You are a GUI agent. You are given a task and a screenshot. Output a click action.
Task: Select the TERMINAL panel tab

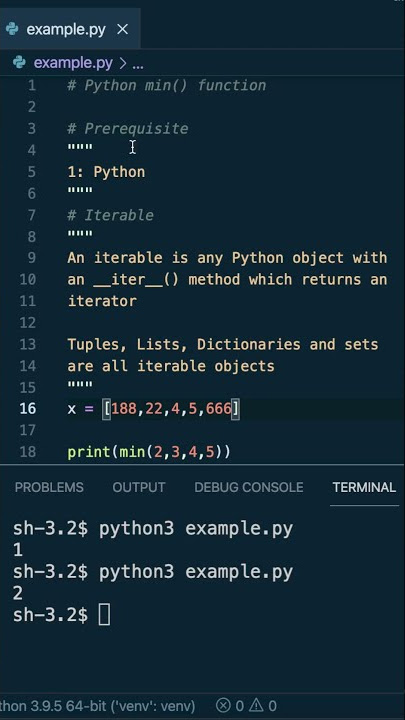[364, 487]
